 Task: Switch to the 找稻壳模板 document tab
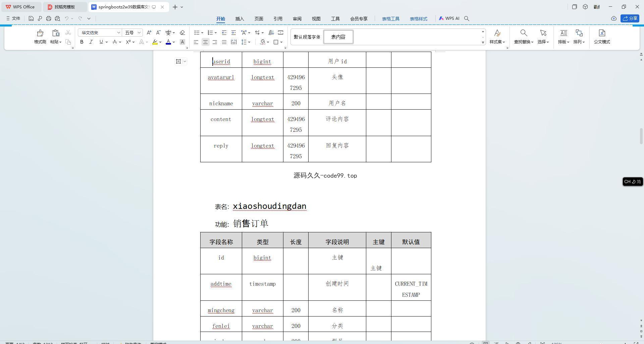pyautogui.click(x=65, y=7)
